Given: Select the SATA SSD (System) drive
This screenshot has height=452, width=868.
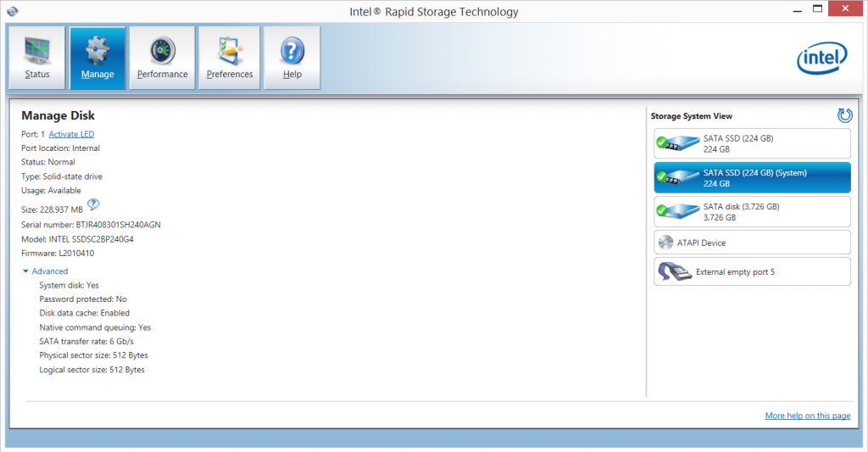Looking at the screenshot, I should point(752,177).
